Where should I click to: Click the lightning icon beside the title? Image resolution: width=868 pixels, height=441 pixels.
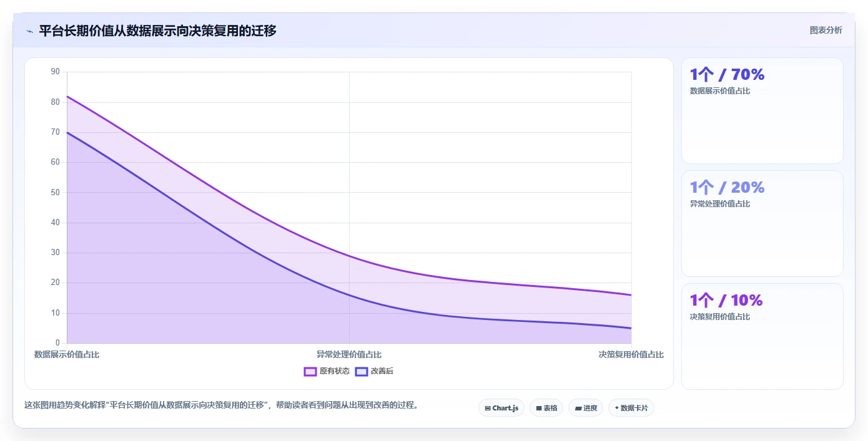(29, 31)
